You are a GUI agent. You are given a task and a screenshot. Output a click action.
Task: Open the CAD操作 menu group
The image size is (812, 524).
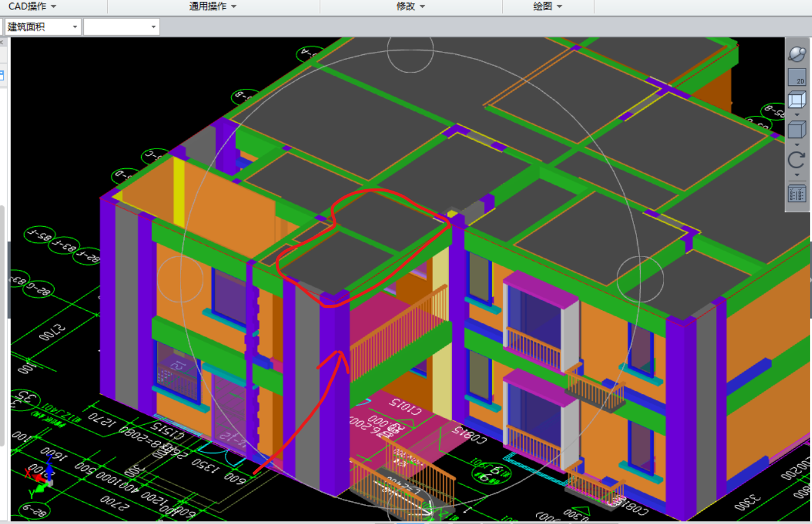click(32, 6)
